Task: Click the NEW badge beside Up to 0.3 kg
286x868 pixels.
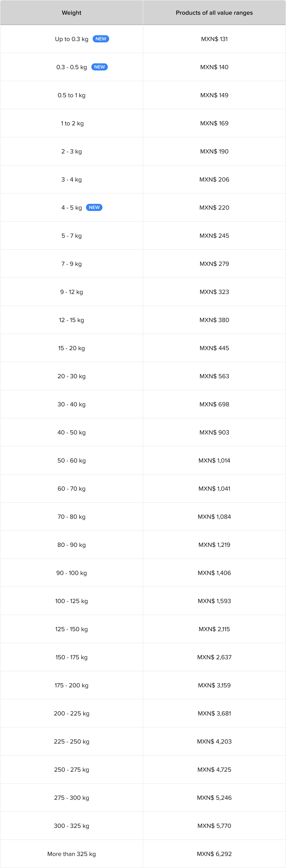Action: 101,39
